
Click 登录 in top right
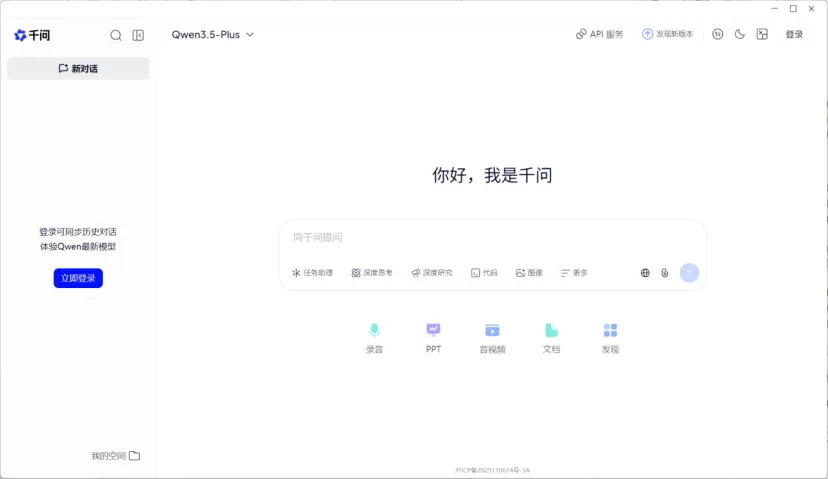click(x=794, y=34)
